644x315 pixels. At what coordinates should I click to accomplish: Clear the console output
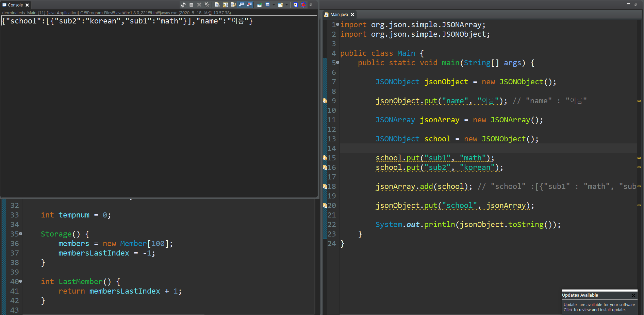tap(217, 5)
